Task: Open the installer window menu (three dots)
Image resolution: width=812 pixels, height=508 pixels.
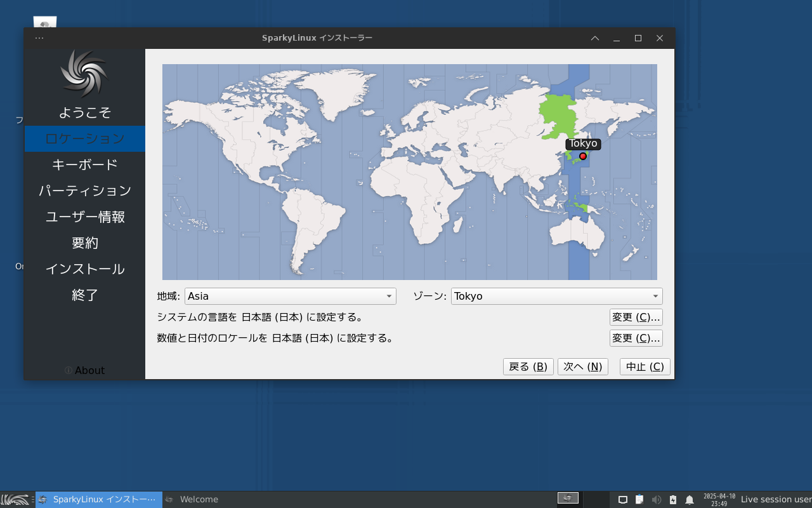Action: (x=39, y=38)
